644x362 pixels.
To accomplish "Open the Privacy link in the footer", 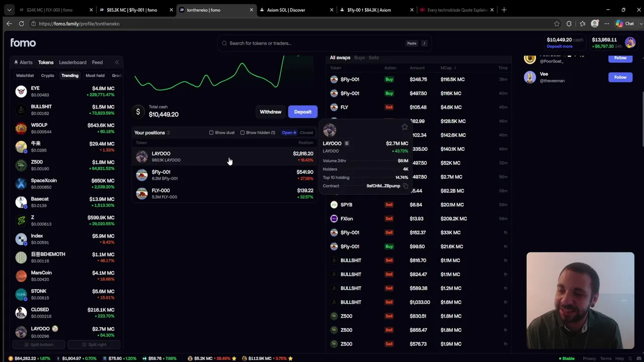I will (589, 358).
